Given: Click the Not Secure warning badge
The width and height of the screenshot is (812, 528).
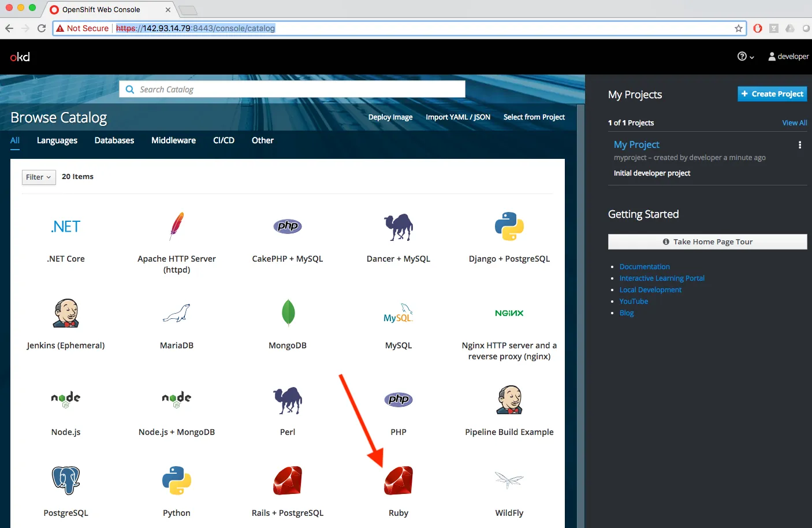Looking at the screenshot, I should pos(82,28).
